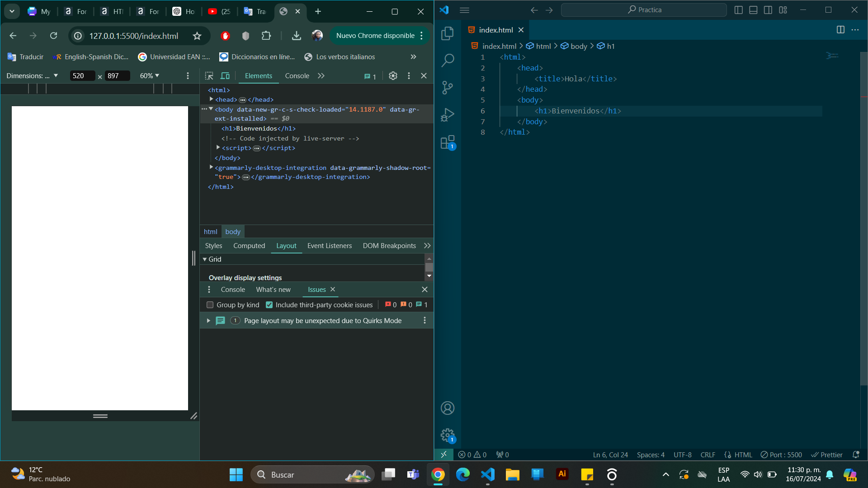The height and width of the screenshot is (488, 868).
Task: Open Chrome downloads icon
Action: click(296, 36)
